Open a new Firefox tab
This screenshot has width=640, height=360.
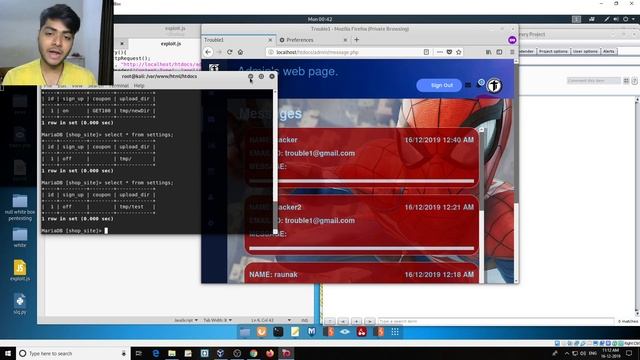coord(356,40)
